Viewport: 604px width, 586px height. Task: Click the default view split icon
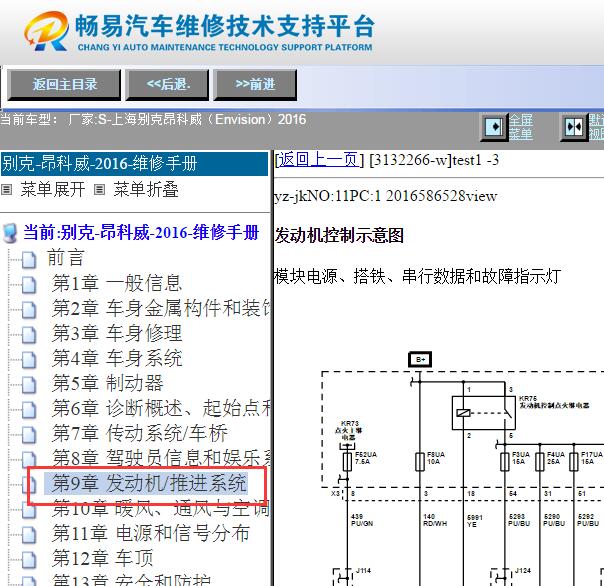point(574,127)
